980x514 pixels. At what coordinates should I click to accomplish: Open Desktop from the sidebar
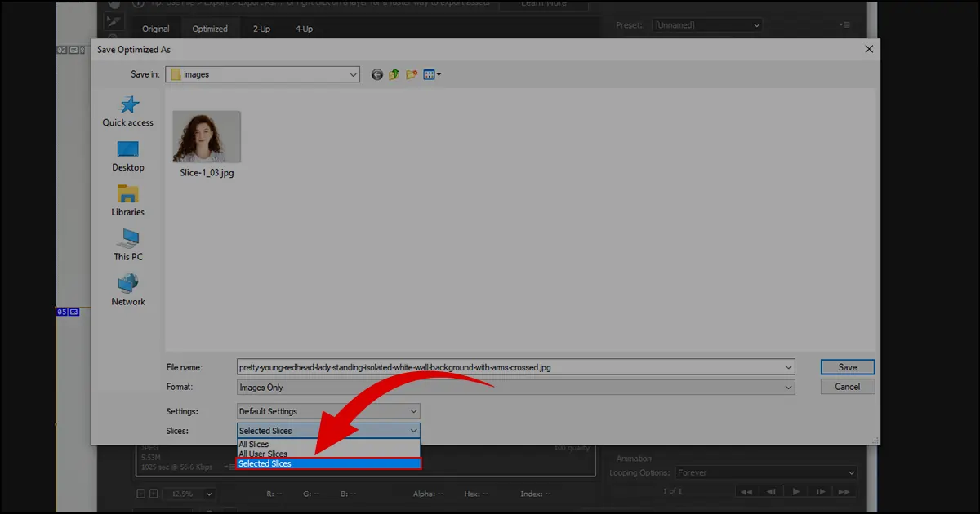[x=127, y=157]
